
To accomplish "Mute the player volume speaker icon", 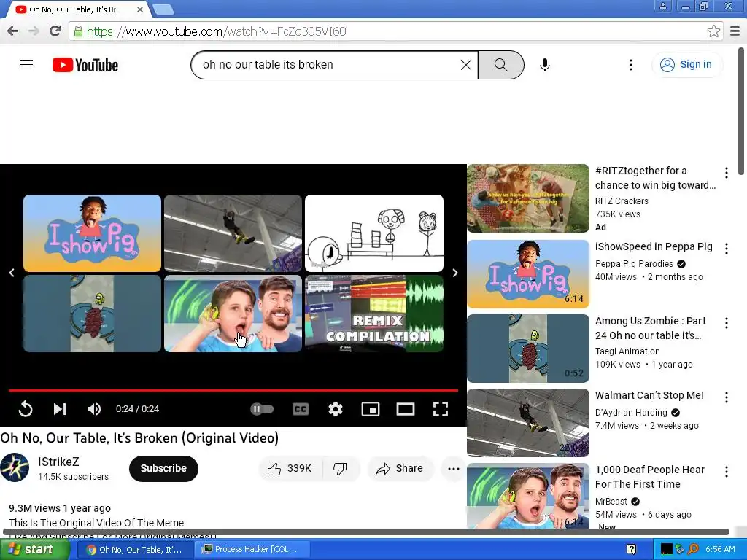I will [x=94, y=409].
